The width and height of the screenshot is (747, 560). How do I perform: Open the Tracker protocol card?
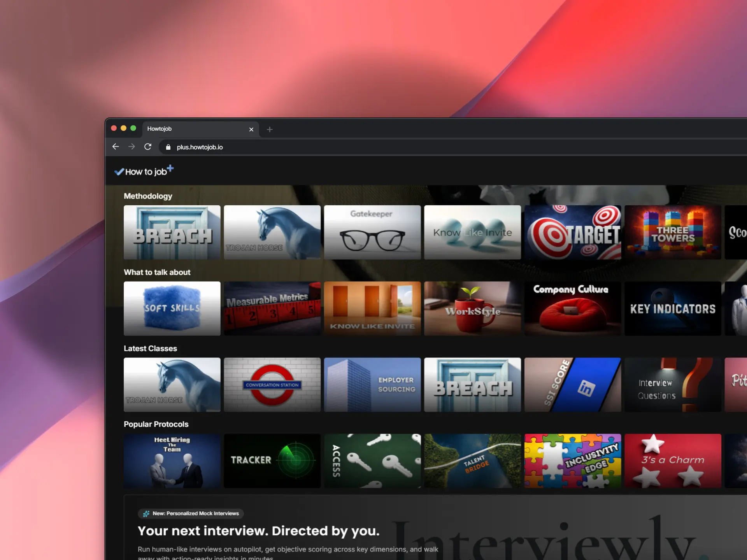click(x=272, y=461)
